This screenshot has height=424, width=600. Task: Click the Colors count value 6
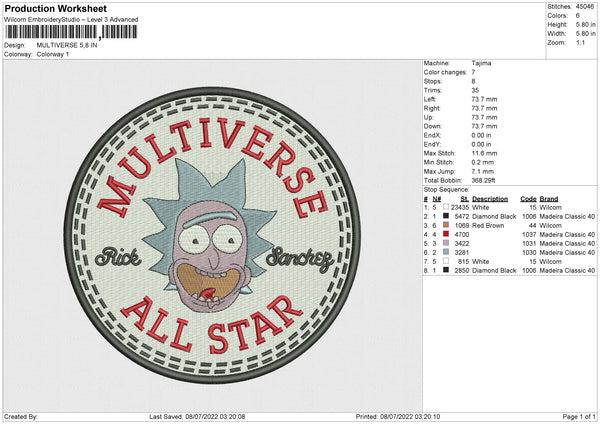(x=578, y=16)
